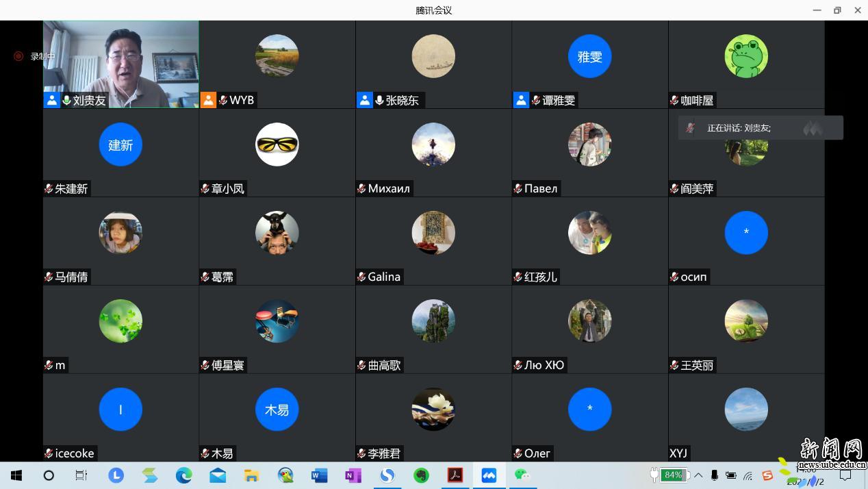Click blue user badge beside 谭雅雯
Screen dimensions: 868x489
tap(521, 100)
